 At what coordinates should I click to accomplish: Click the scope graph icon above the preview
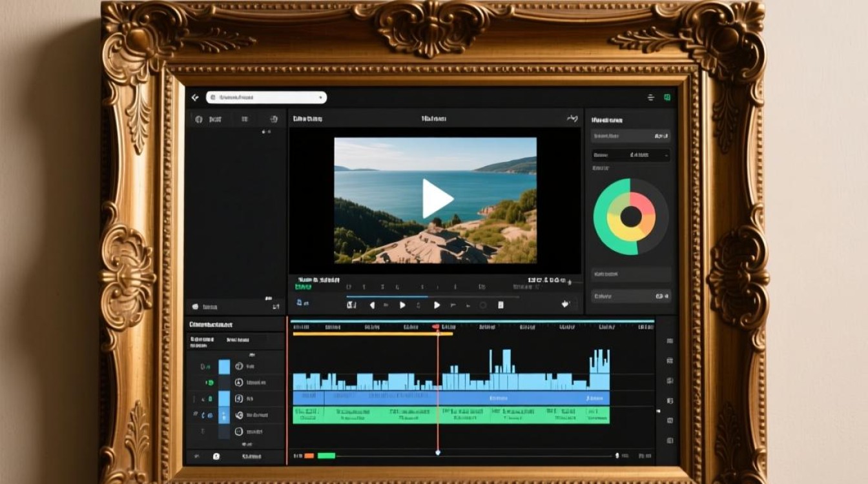tap(572, 118)
